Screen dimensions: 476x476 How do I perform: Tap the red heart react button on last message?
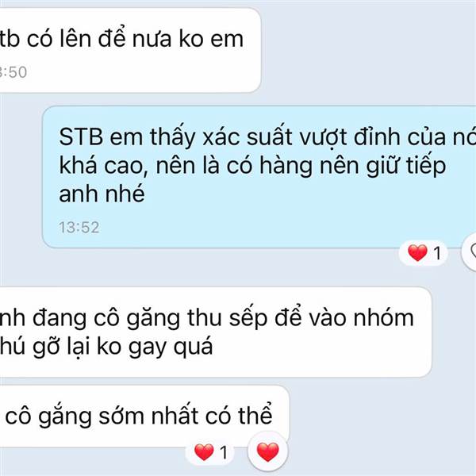[x=267, y=451]
